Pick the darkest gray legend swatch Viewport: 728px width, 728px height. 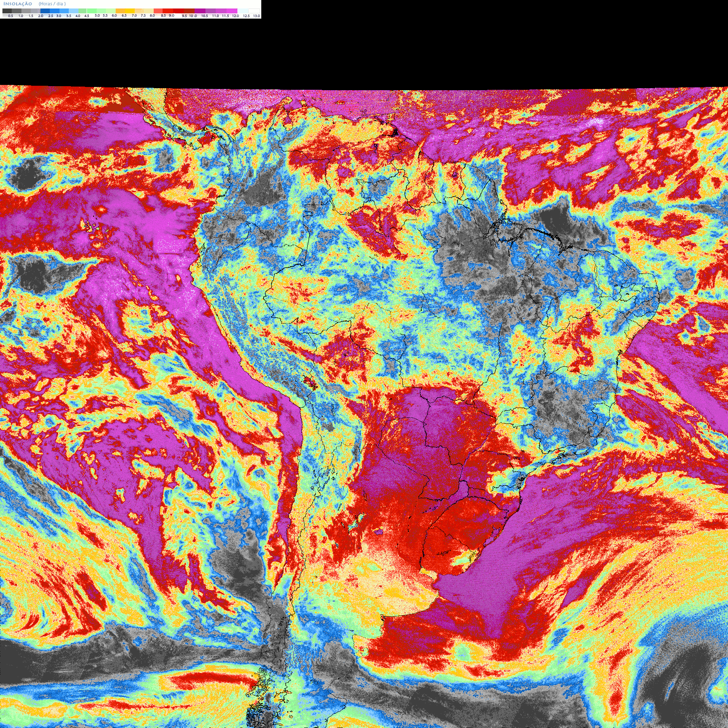7,11
